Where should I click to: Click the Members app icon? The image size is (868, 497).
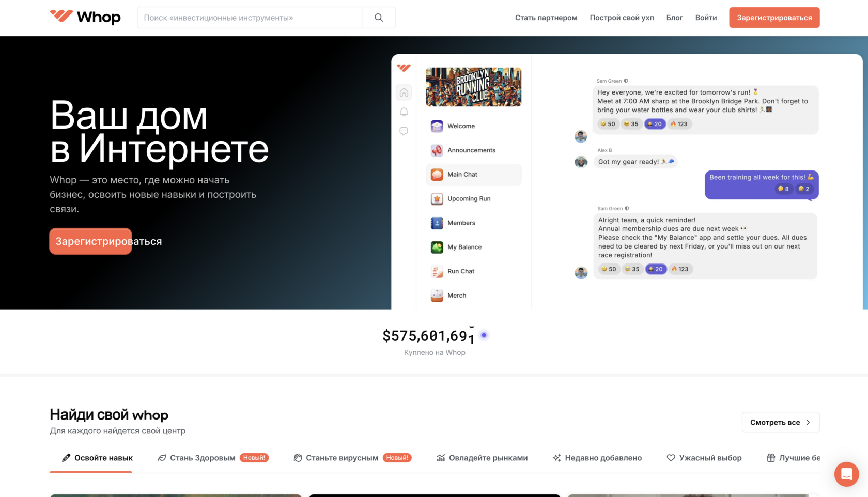(x=437, y=223)
